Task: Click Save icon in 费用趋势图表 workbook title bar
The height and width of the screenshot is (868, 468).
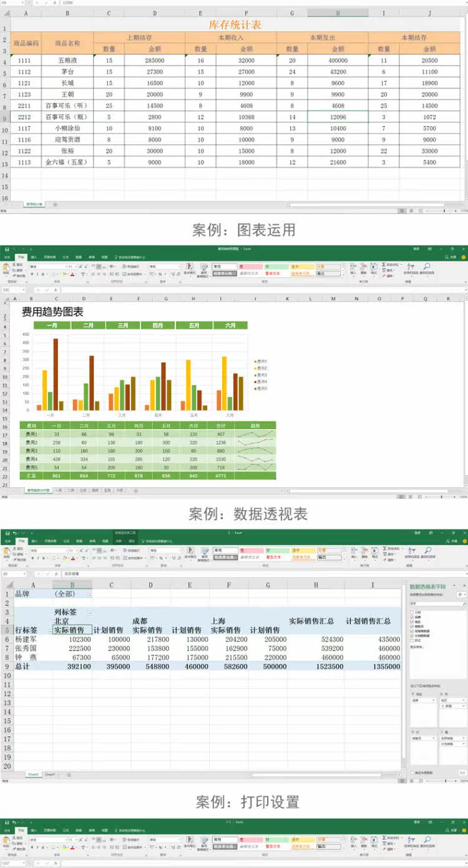Action: click(x=6, y=249)
